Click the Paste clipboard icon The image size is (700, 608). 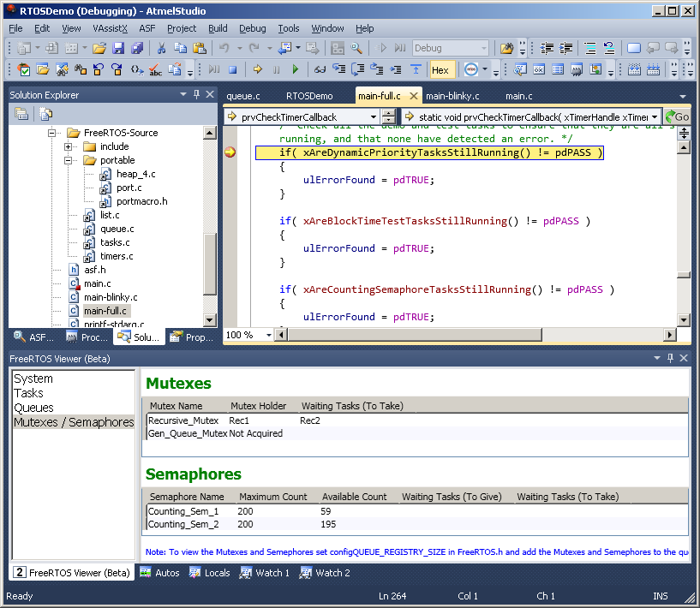pyautogui.click(x=199, y=48)
